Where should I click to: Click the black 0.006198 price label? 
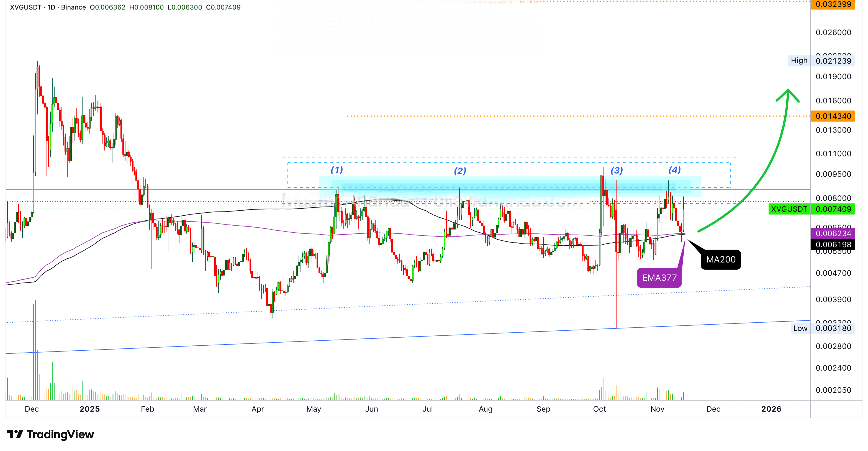tap(833, 244)
